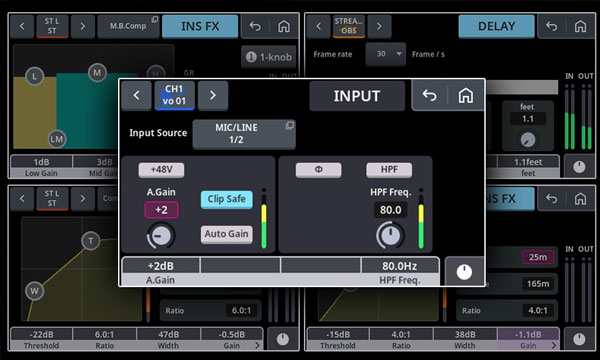Go back using INPUT panel's return arrow
Screen dimensions: 600x360
(x=429, y=95)
